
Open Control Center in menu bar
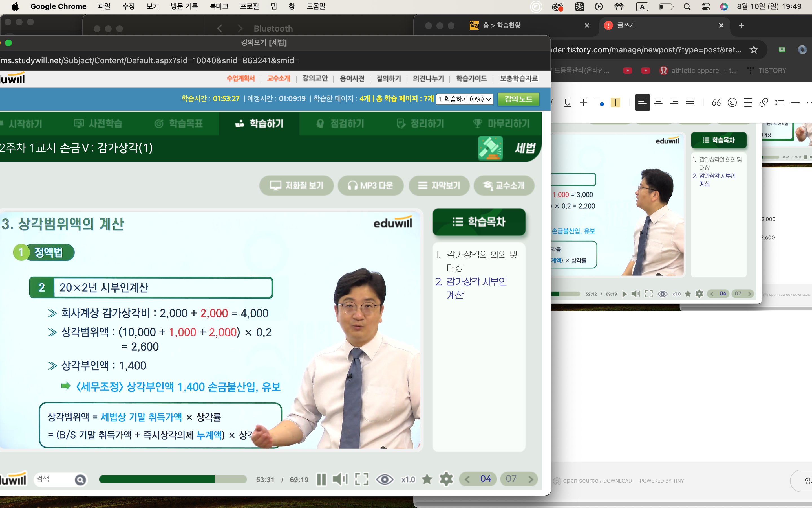point(706,7)
